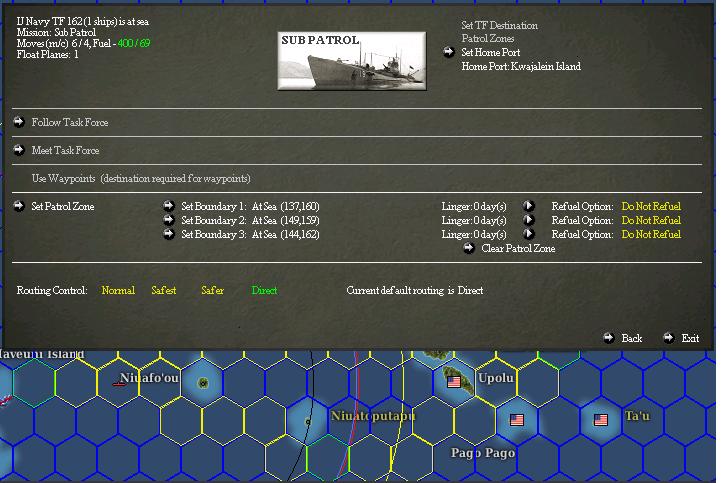Click Linger: 0 day(s) for Boundary 1
The image size is (723, 483).
point(474,206)
